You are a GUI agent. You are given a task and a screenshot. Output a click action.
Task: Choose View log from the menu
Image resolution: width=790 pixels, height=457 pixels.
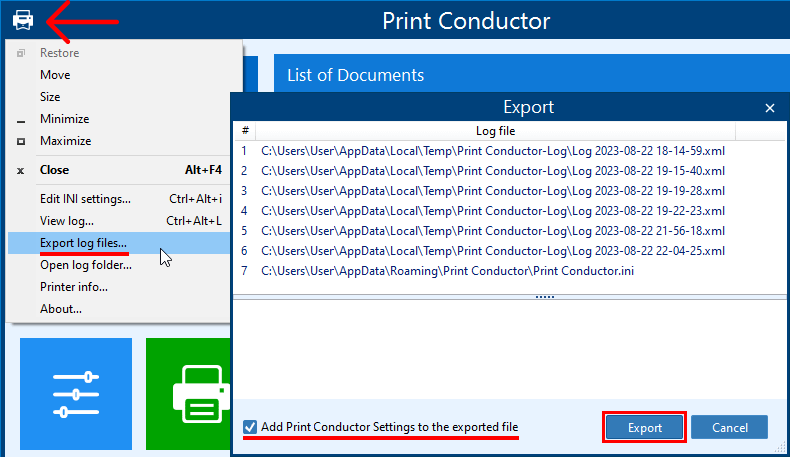click(x=67, y=221)
